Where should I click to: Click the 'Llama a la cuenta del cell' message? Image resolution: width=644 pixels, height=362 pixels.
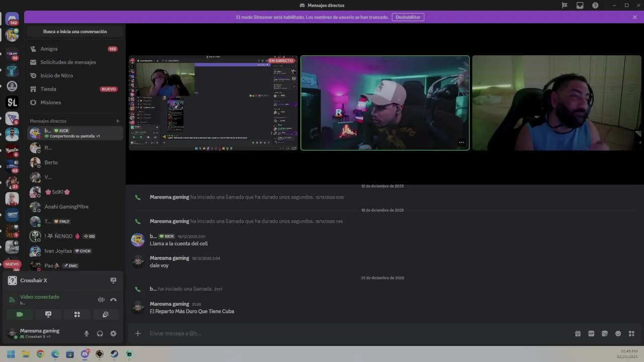pyautogui.click(x=179, y=244)
